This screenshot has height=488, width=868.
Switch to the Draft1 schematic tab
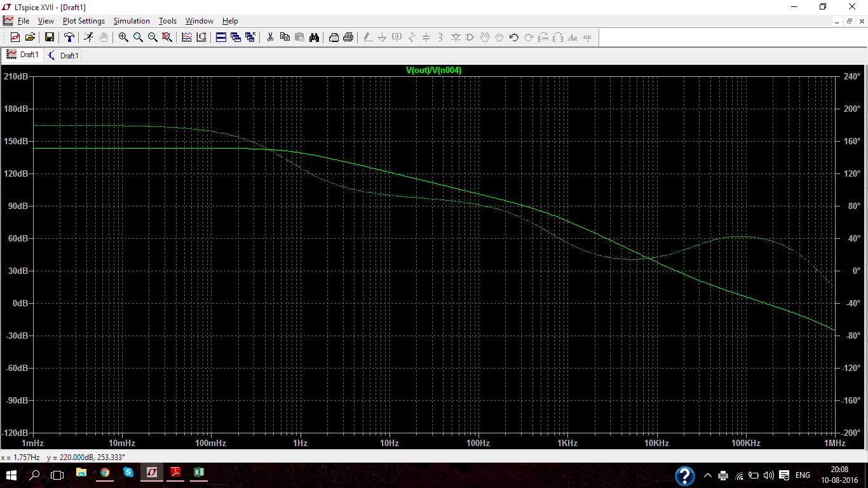[x=63, y=55]
